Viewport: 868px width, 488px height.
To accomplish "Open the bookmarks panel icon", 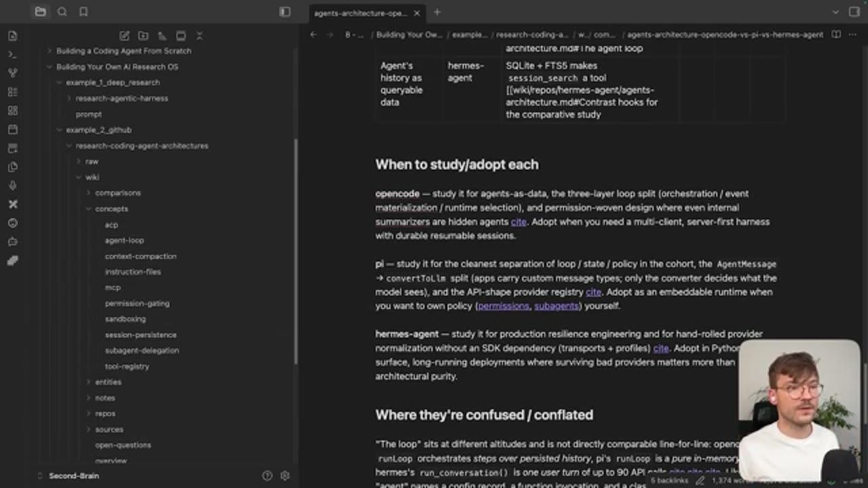I will (x=83, y=12).
